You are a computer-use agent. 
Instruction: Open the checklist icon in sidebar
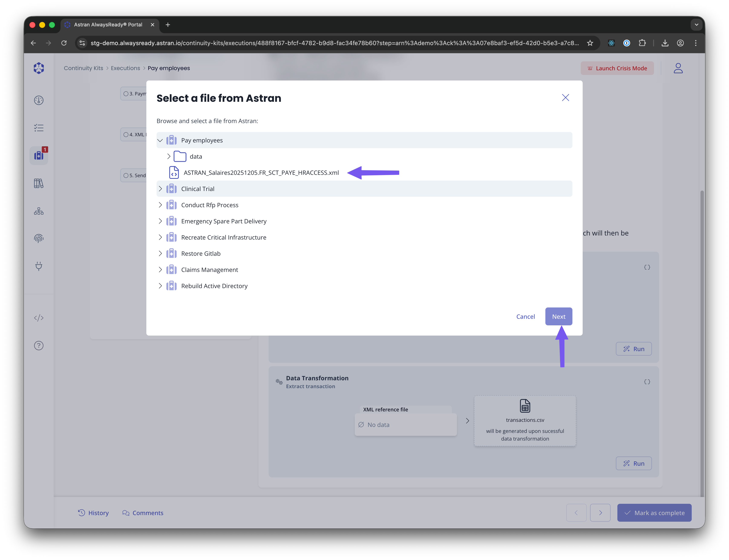tap(39, 128)
